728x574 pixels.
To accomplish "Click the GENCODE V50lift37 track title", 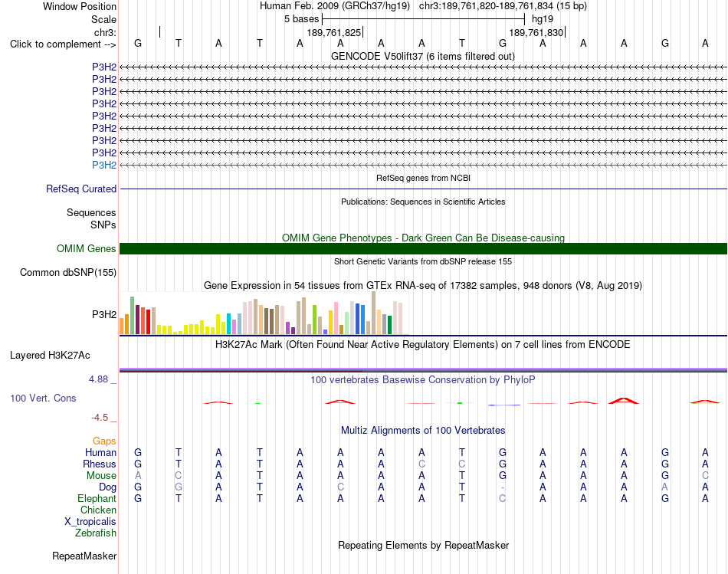I will tap(423, 56).
